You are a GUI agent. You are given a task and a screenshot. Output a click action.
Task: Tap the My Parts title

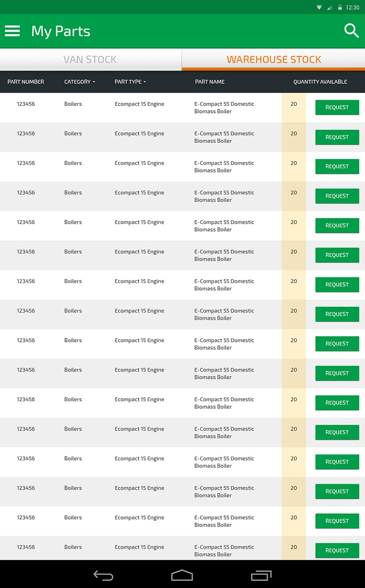coord(61,31)
